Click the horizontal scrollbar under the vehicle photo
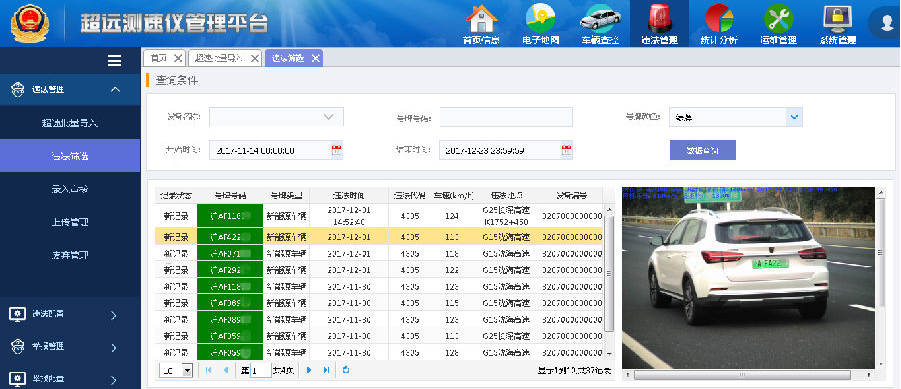 pos(743,375)
